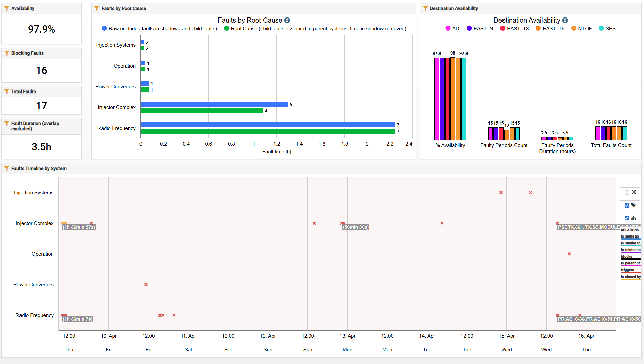This screenshot has height=364, width=644.
Task: Click the Operation fault marker on timeline
Action: [569, 254]
